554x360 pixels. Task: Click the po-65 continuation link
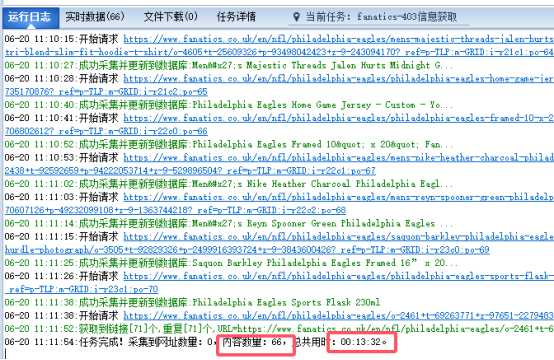point(106,92)
